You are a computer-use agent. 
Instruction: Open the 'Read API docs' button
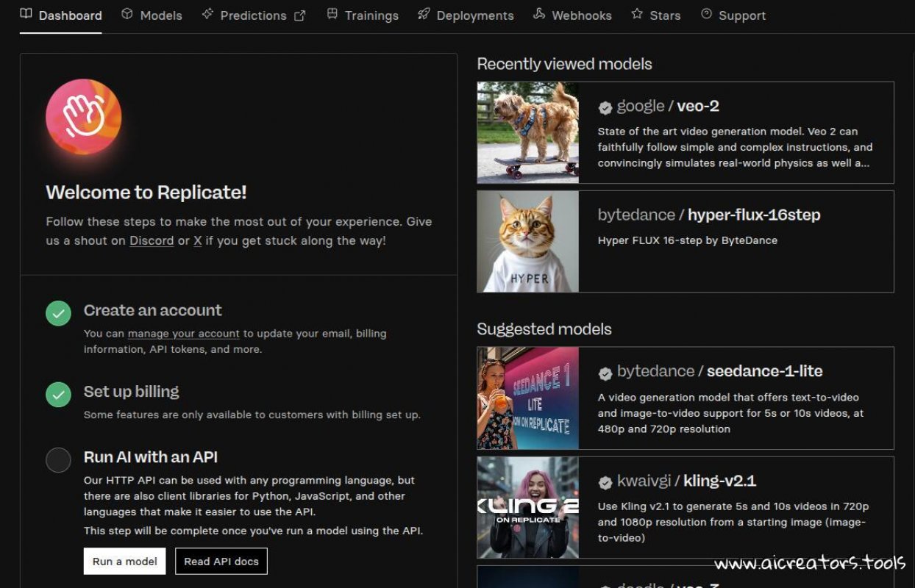point(221,561)
